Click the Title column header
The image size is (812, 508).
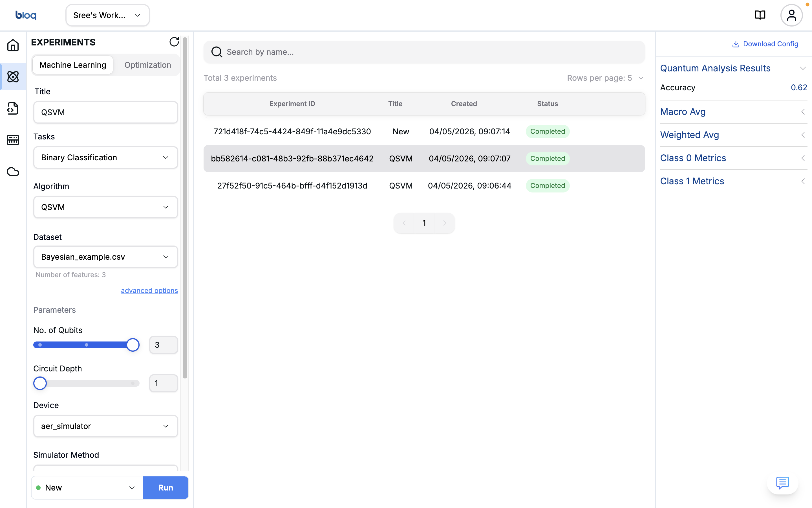pos(395,104)
